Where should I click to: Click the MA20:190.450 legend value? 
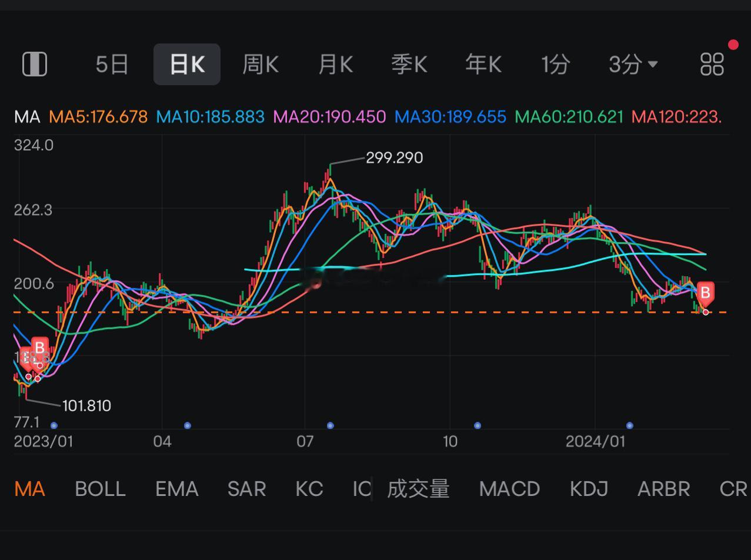[x=330, y=116]
